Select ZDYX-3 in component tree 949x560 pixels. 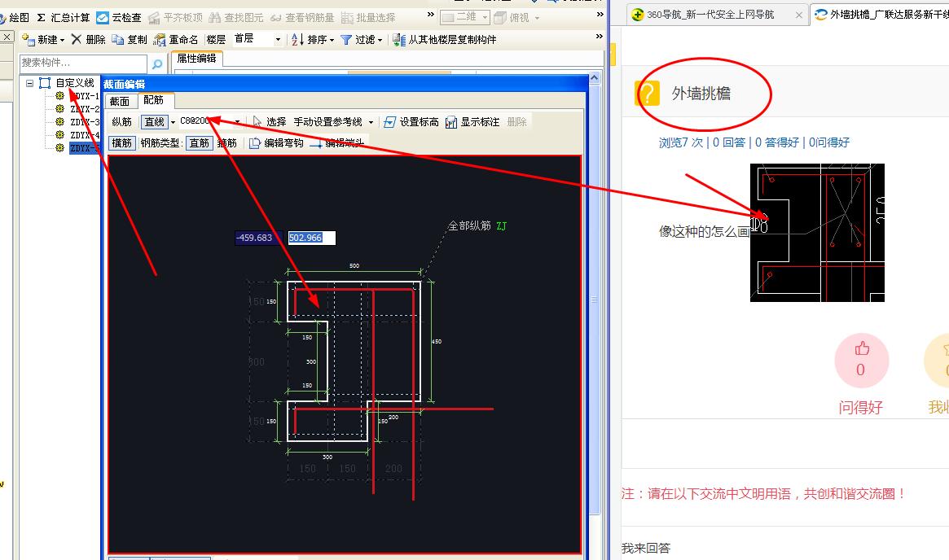[x=84, y=122]
